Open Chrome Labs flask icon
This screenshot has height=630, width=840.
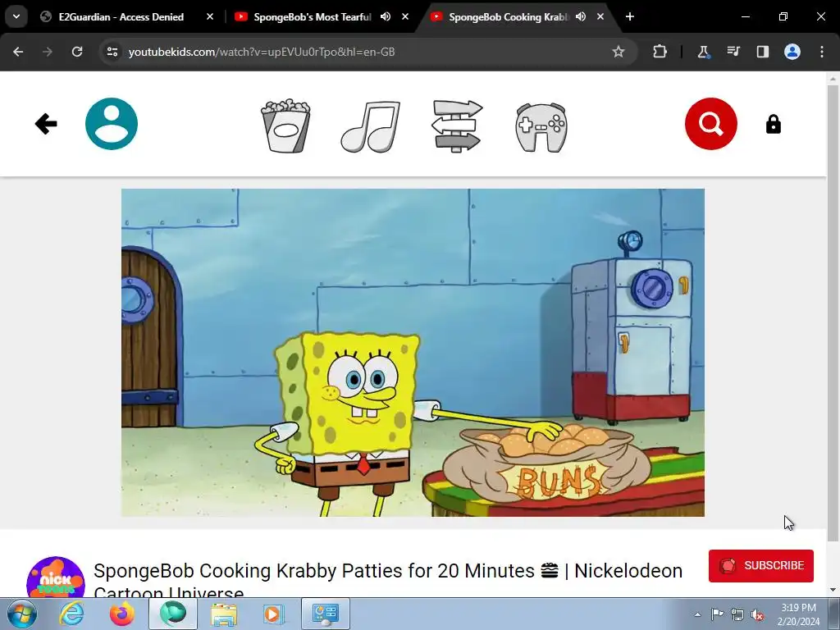703,52
